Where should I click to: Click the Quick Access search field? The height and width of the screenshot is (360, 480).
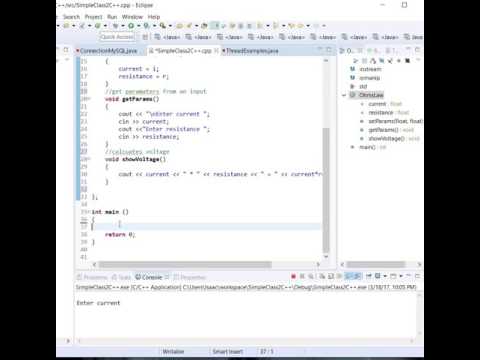coord(117,37)
